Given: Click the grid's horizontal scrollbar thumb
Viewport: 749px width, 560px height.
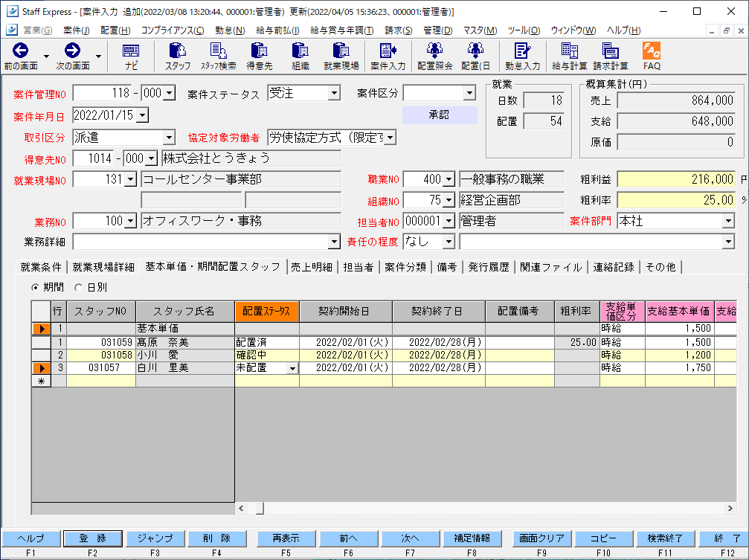Looking at the screenshot, I should tap(259, 508).
